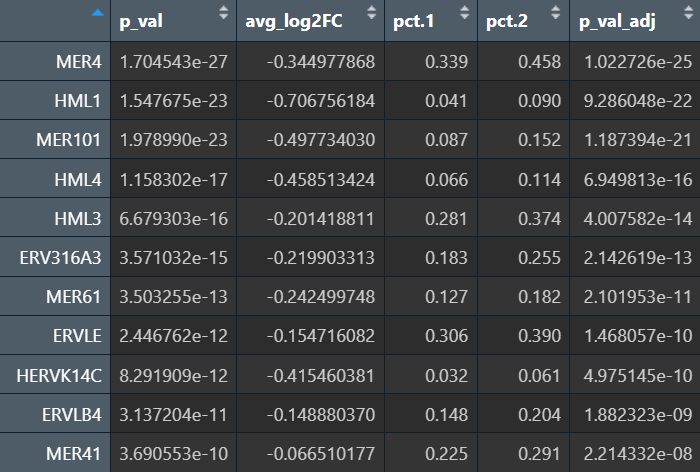Image resolution: width=700 pixels, height=472 pixels.
Task: Click the blue ascending arrow in row-name header
Action: [96, 13]
